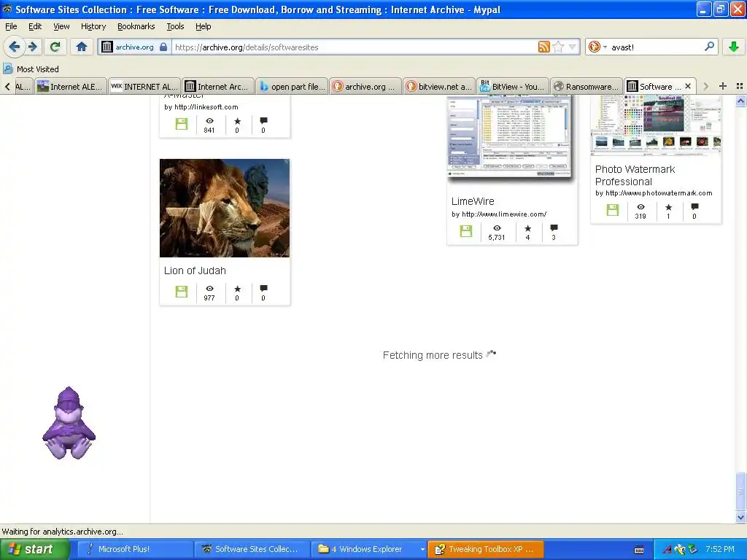
Task: Open the Lion of Judah thumbnail
Action: 225,208
